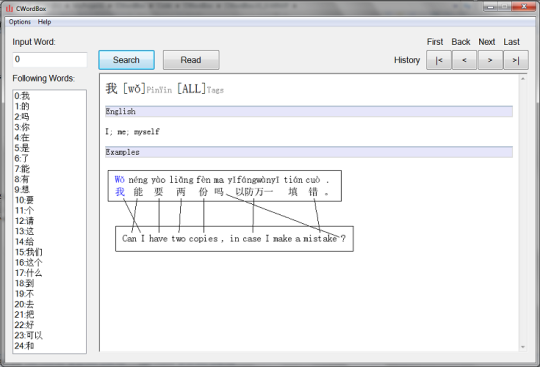The height and width of the screenshot is (367, 540).
Task: Click the 能 character in example sentence
Action: (138, 191)
